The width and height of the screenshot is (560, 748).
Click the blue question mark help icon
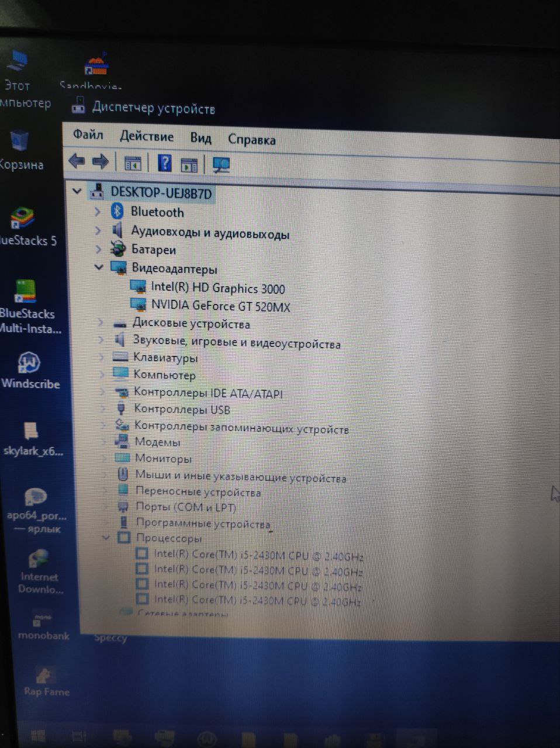(165, 163)
